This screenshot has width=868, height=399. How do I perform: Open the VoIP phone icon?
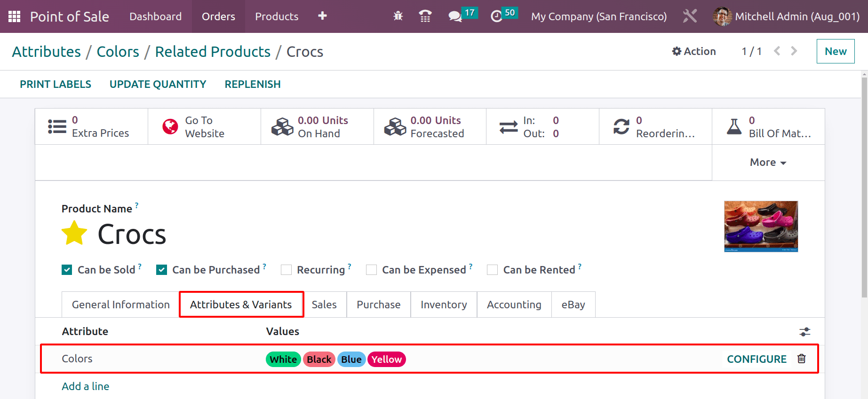pos(425,16)
